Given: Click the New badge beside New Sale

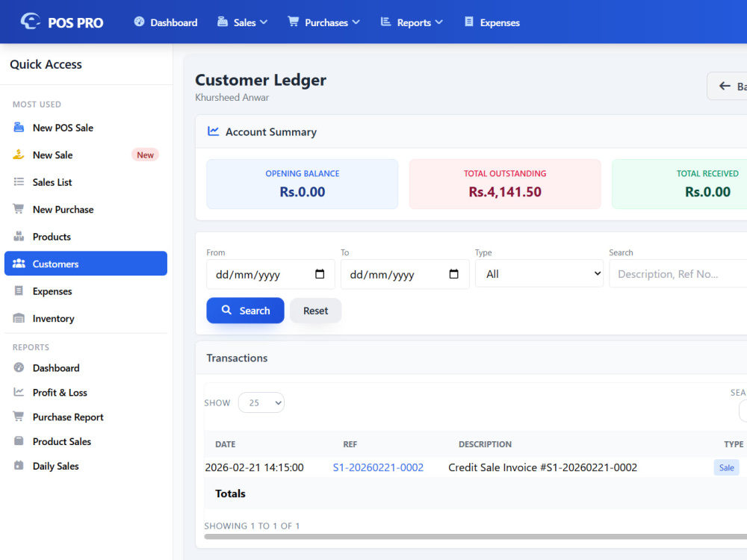Looking at the screenshot, I should pos(145,155).
